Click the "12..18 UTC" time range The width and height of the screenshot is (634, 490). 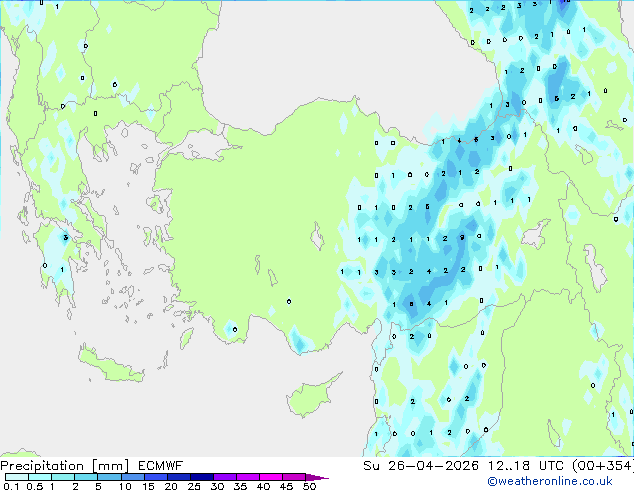point(526,466)
